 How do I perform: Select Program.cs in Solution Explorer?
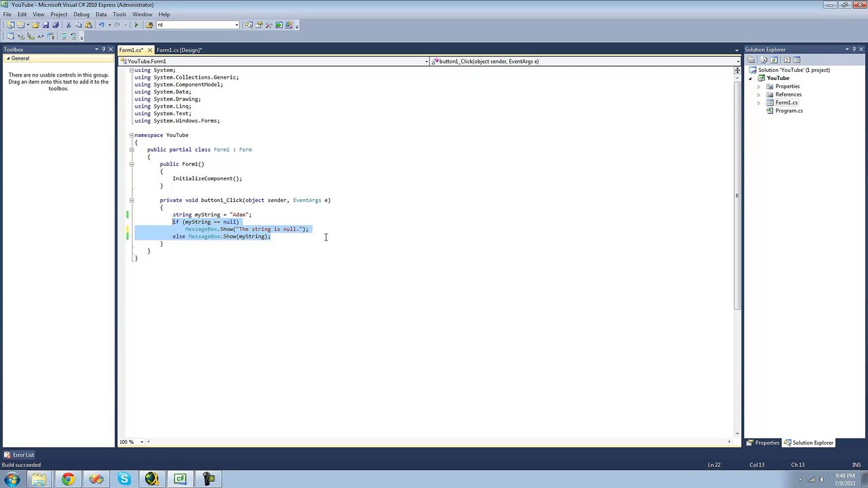click(x=789, y=111)
